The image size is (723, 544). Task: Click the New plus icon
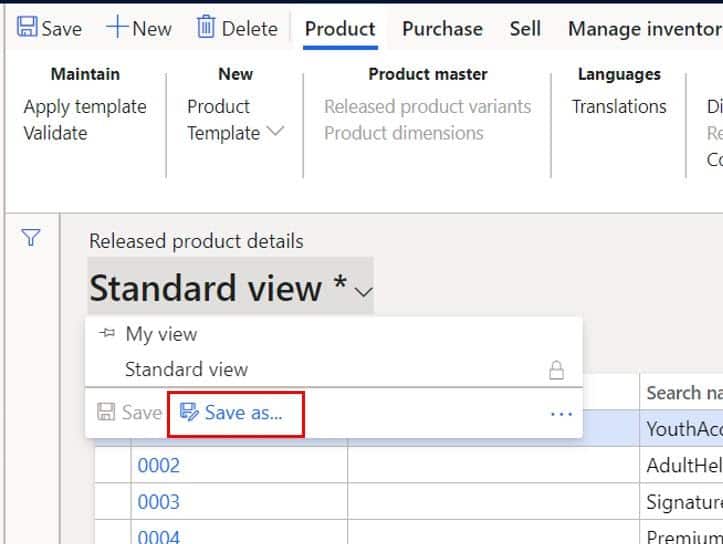coord(117,27)
